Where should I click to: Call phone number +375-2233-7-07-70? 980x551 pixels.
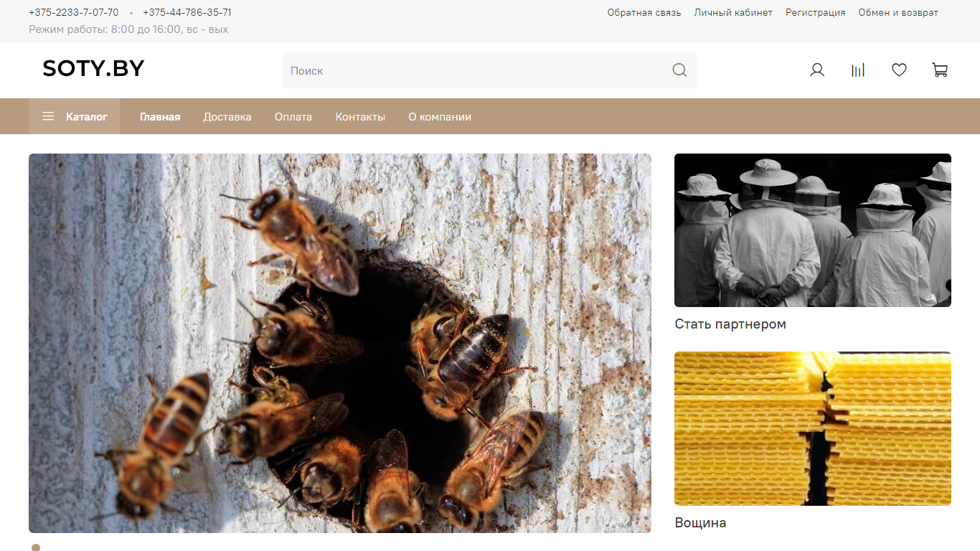coord(74,12)
